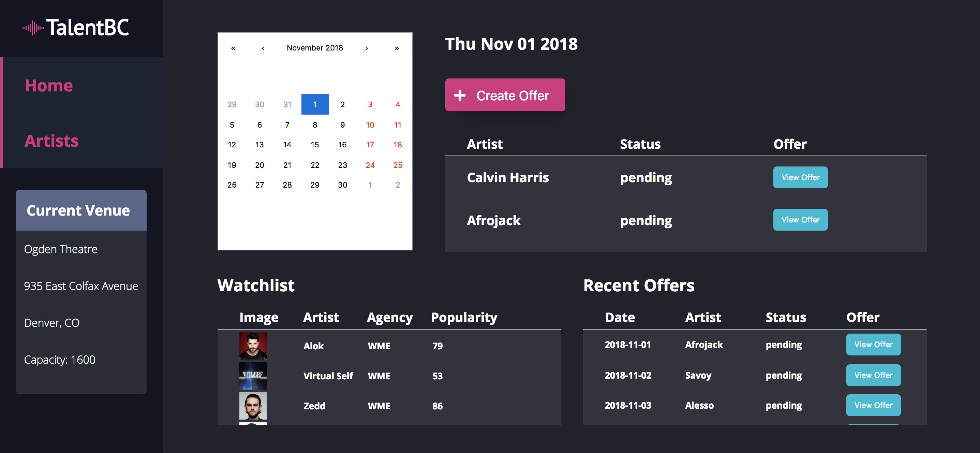Screen dimensions: 980x453
Task: Select calendar date 21 in November
Action: [x=287, y=164]
